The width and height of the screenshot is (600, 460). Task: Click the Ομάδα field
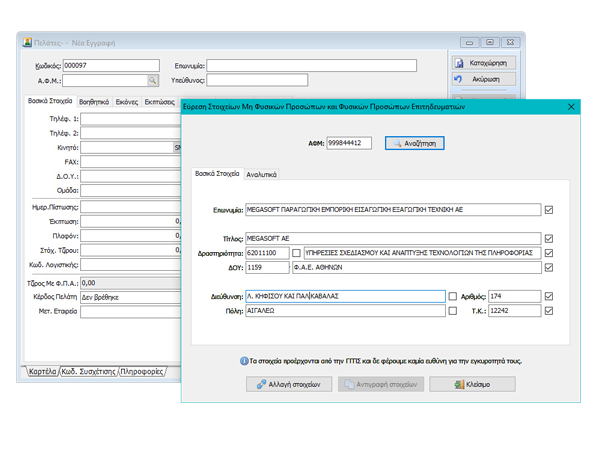[x=130, y=191]
